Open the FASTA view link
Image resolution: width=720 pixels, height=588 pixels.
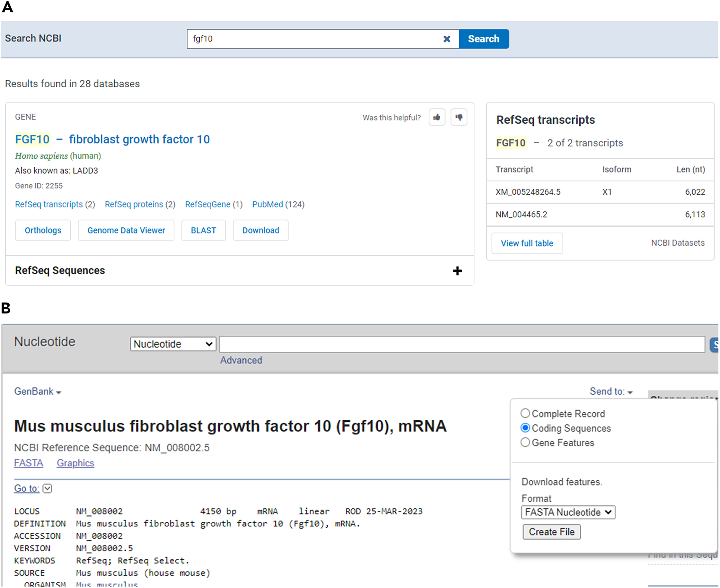click(x=29, y=463)
